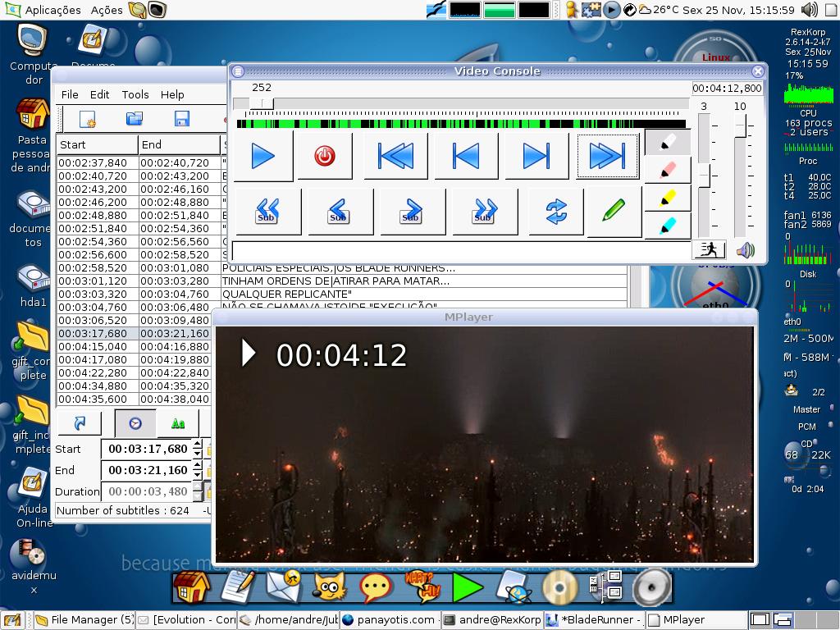Click the running man speed icon

710,249
